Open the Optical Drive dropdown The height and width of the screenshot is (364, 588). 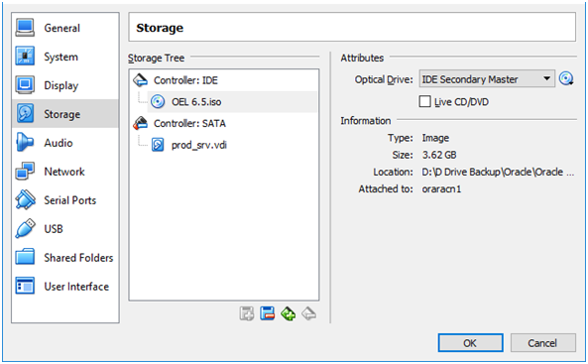coord(487,78)
